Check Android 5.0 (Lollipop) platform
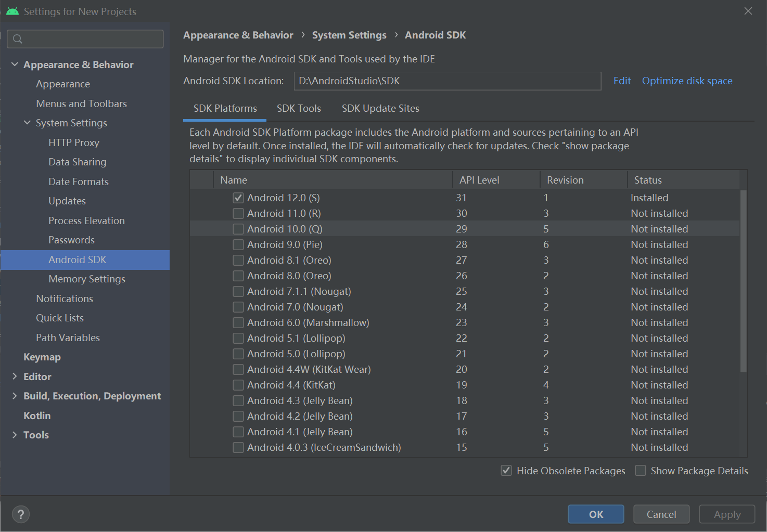This screenshot has height=532, width=767. (238, 354)
